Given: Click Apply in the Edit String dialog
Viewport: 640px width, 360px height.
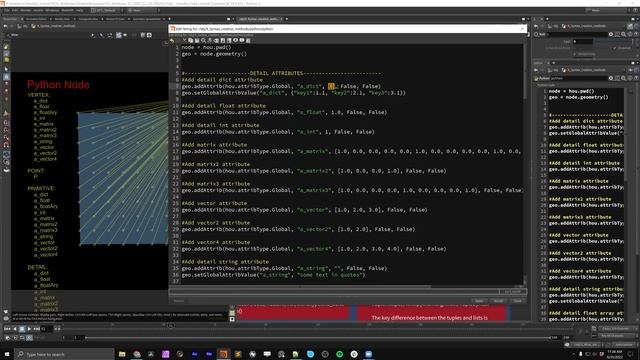Looking at the screenshot, I should [x=479, y=301].
